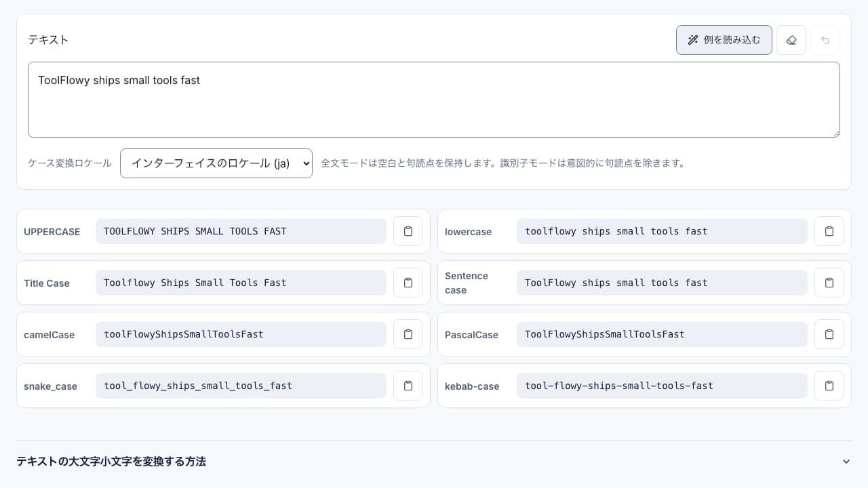Click the kebab-case row label
868x488 pixels.
tap(472, 386)
